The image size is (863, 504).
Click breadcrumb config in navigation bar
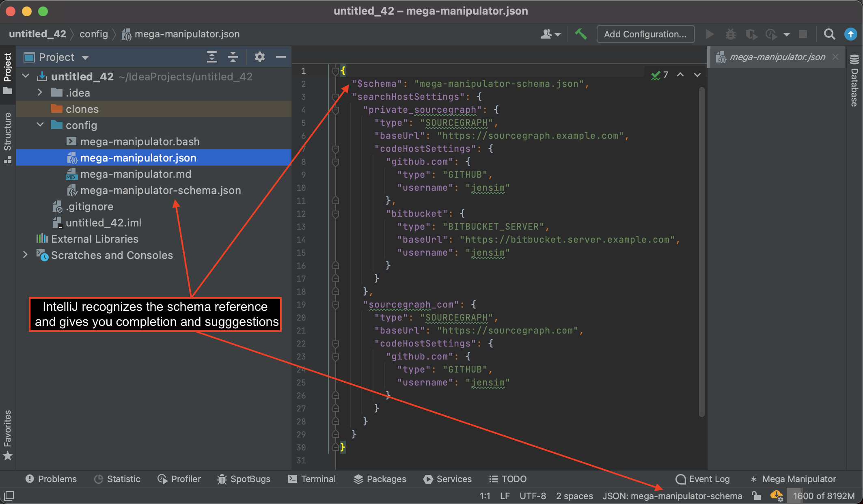(x=94, y=34)
